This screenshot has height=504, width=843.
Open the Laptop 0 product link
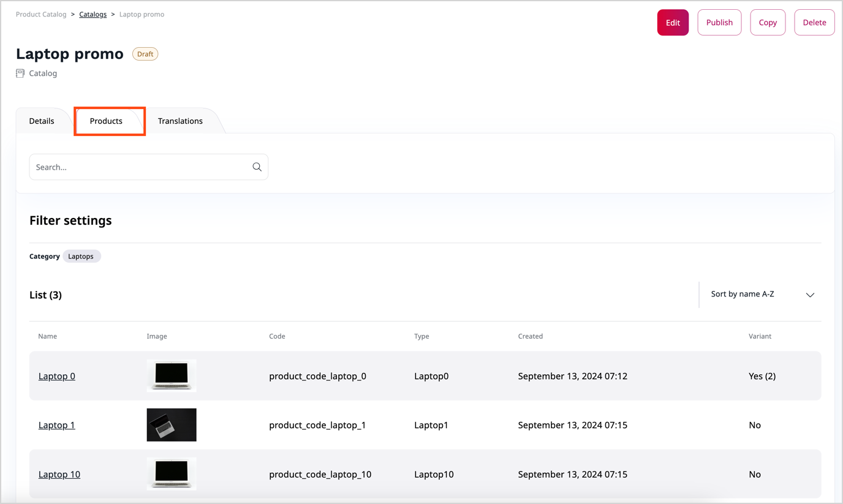pyautogui.click(x=57, y=376)
